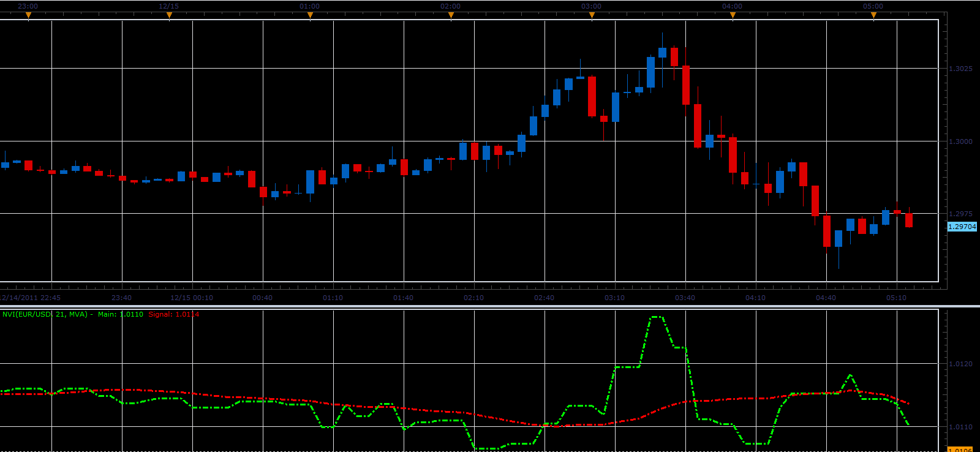This screenshot has width=980, height=452.
Task: Select the orange marker under 02:00
Action: [x=451, y=16]
